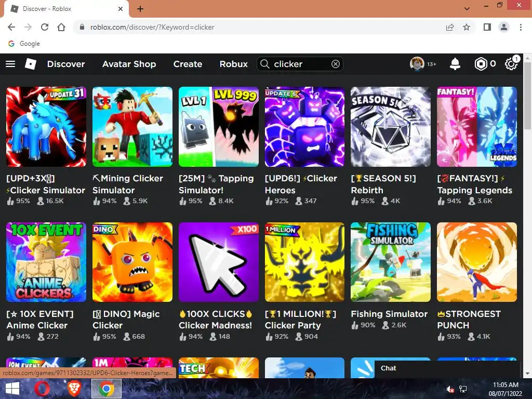Viewport: 532px width, 399px height.
Task: Click the Clicker Heroes title link
Action: coord(301,184)
